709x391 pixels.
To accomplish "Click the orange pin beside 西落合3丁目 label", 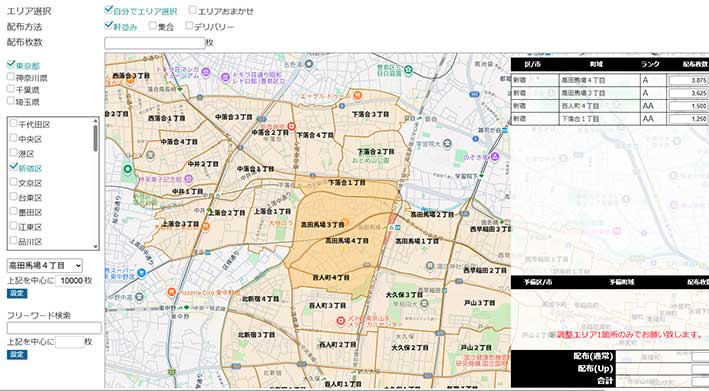I will coord(130,80).
